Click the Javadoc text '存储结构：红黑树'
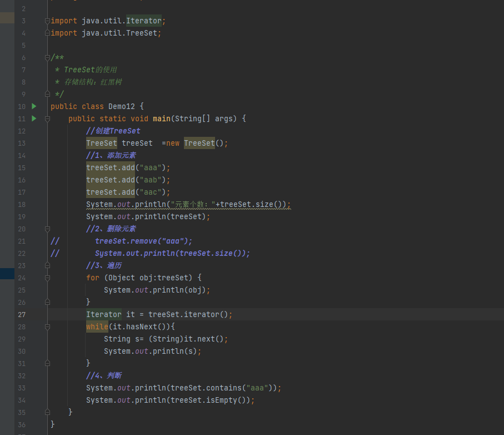504x435 pixels. (93, 82)
